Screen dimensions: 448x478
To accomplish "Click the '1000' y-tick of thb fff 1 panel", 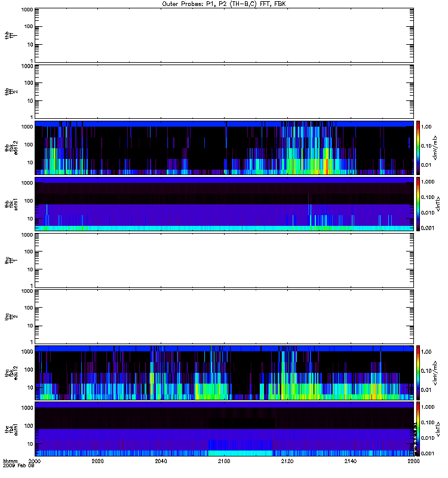I will (27, 10).
